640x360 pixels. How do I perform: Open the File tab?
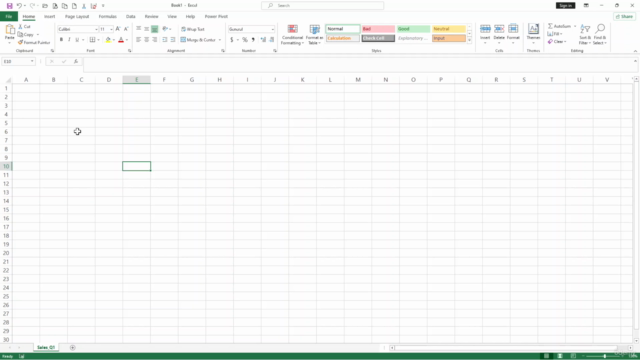click(x=9, y=16)
